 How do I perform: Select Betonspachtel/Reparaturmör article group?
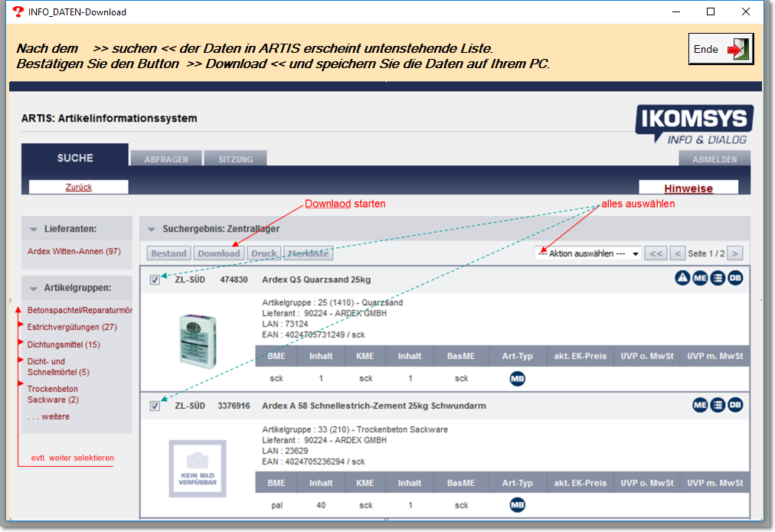click(x=80, y=310)
